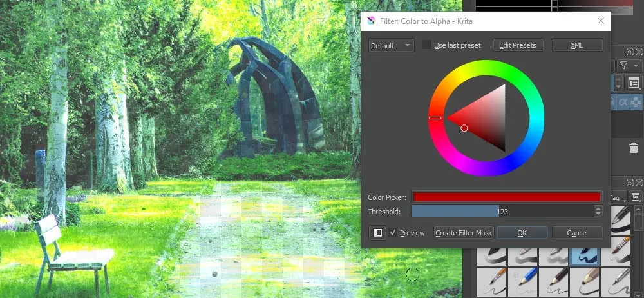Click the red Color Picker bar

coord(507,197)
